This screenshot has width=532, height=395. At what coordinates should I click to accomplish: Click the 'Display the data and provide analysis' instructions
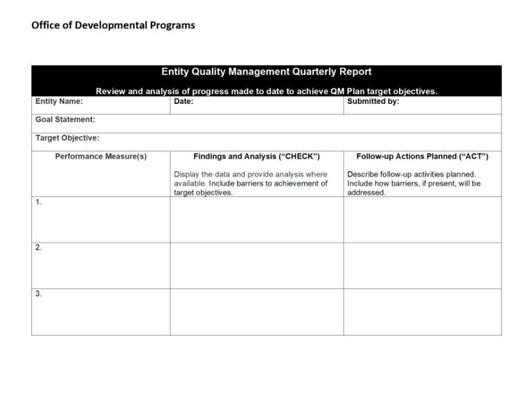click(251, 183)
